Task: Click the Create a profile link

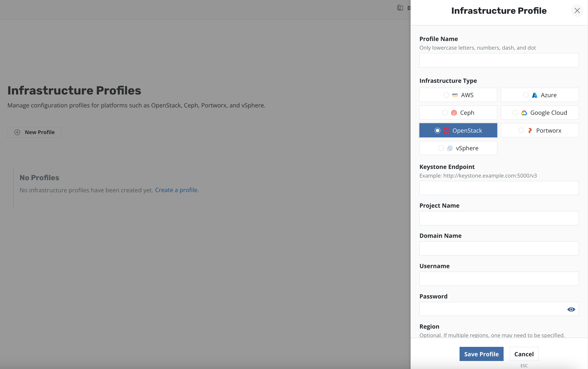Action: coord(177,190)
